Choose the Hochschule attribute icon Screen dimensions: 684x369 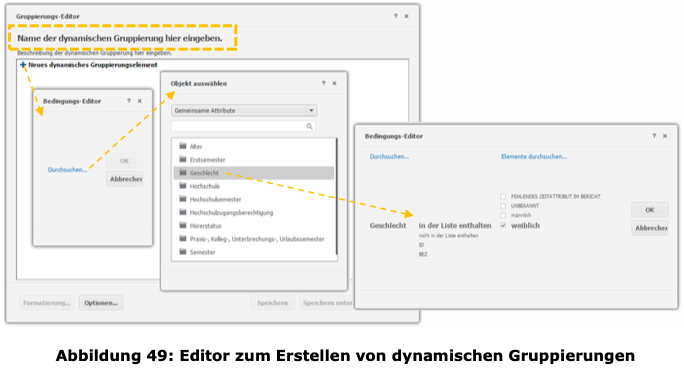[183, 186]
